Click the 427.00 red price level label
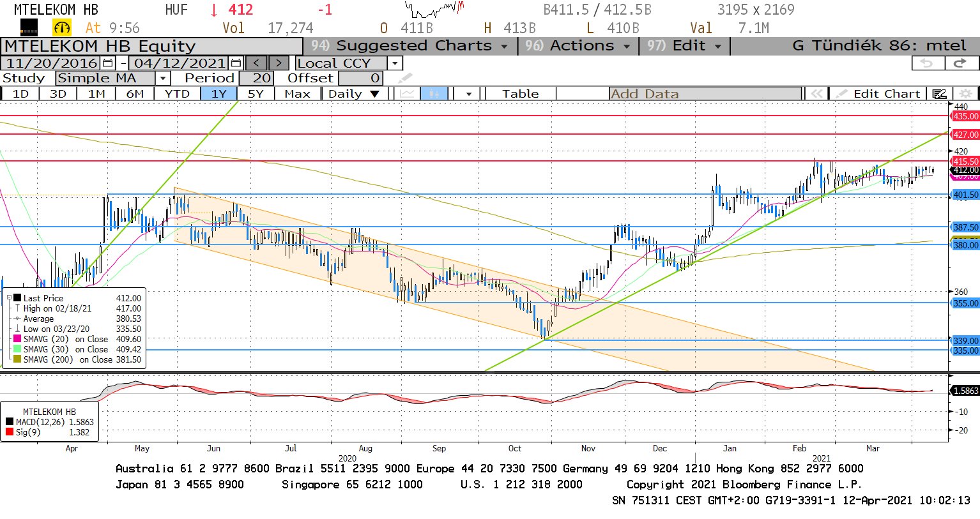The width and height of the screenshot is (980, 519). 965,135
